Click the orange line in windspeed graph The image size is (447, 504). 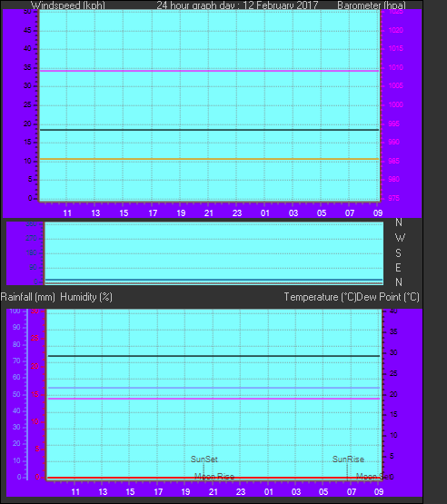click(209, 159)
